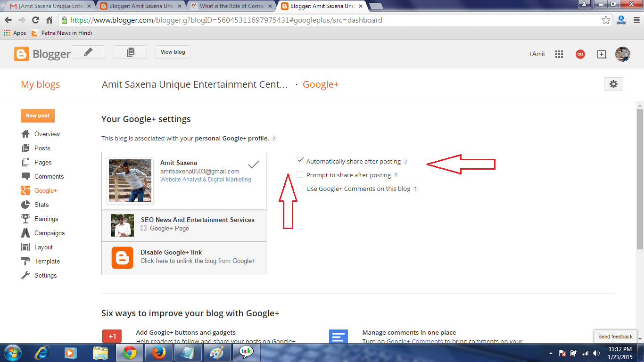This screenshot has width=644, height=362.
Task: Enable Prompt to share after posting
Action: pyautogui.click(x=300, y=174)
